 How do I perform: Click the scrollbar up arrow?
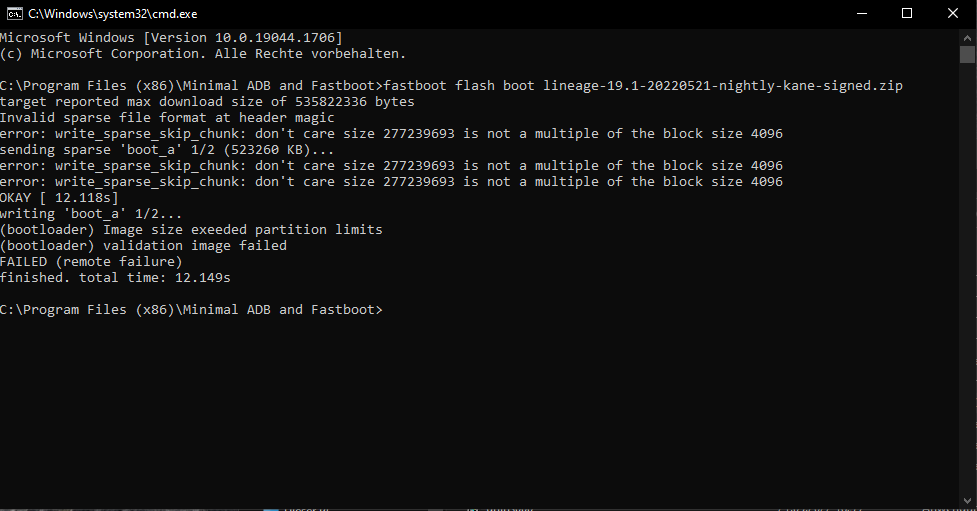pos(967,37)
